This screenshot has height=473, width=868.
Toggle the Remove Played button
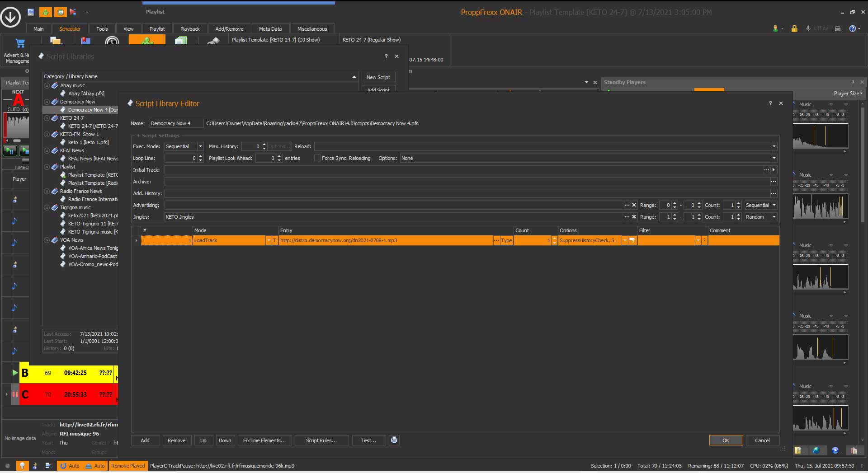click(128, 466)
